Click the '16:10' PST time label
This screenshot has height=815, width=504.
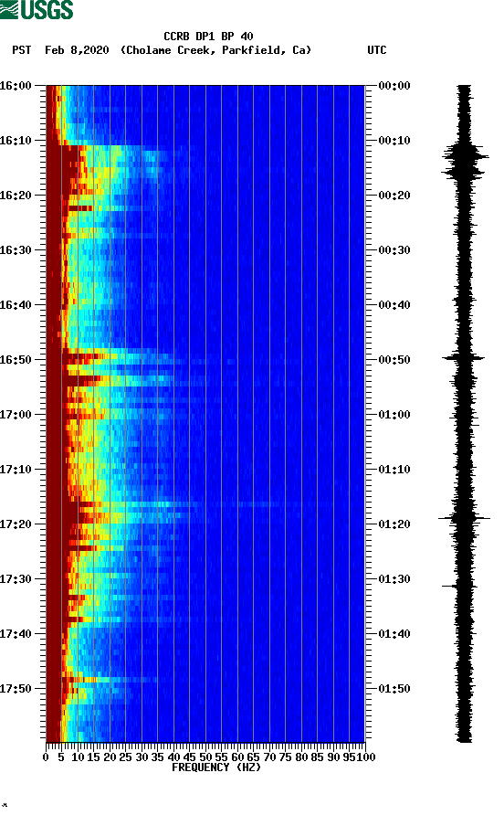(16, 141)
